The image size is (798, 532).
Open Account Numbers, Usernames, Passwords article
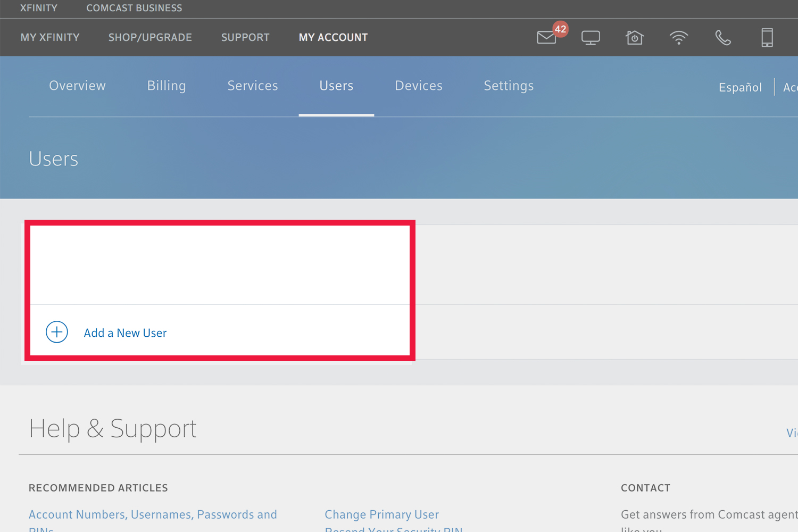click(153, 520)
